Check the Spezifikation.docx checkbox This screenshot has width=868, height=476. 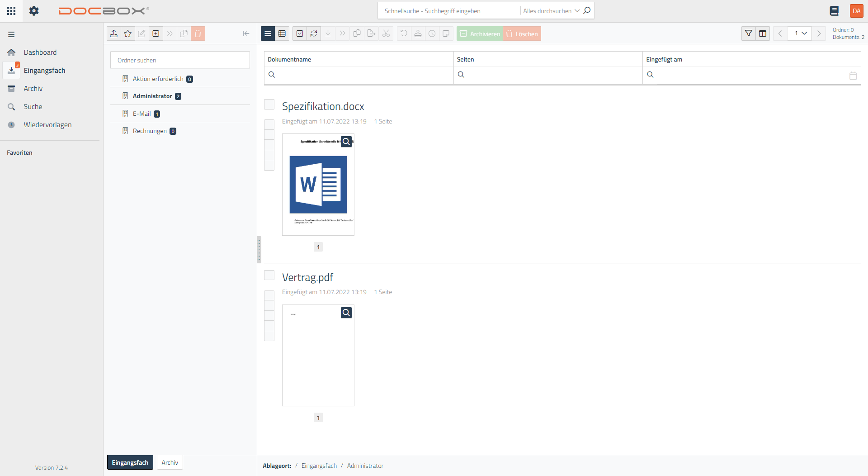269,105
